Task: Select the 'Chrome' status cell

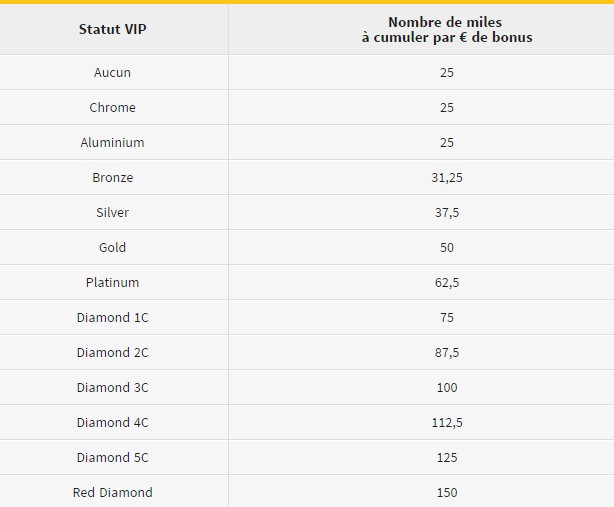Action: pos(112,108)
